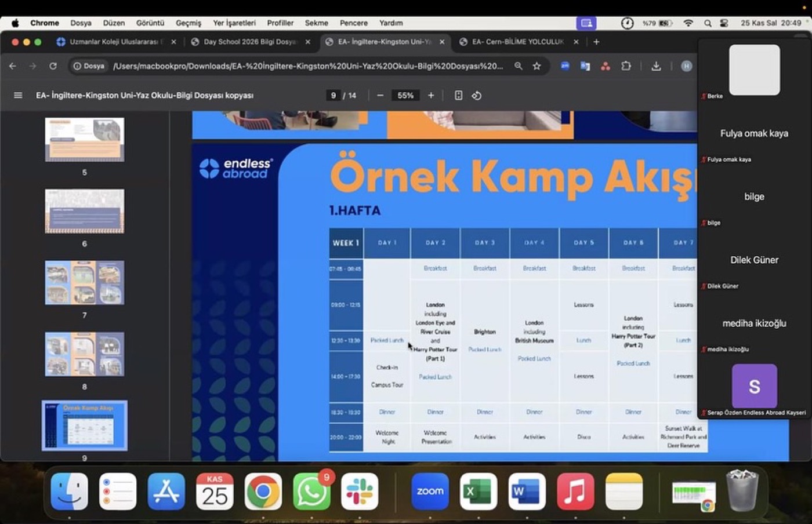Rotate the PDF page counterclockwise
812x524 pixels.
(x=477, y=95)
